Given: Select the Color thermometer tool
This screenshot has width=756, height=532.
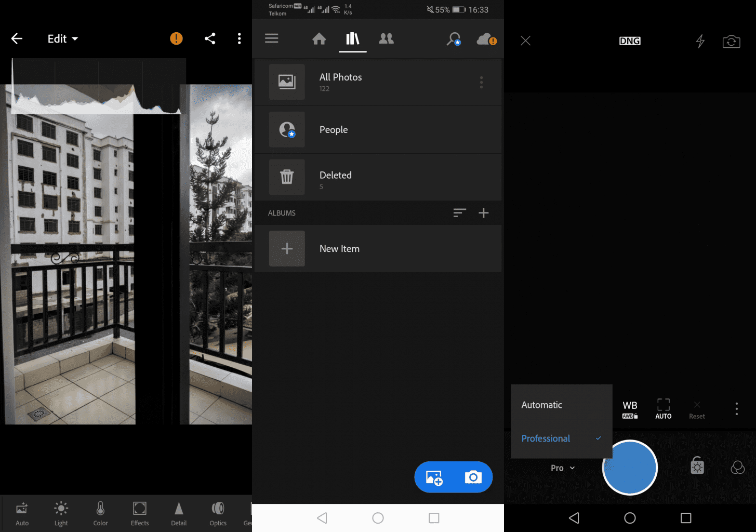Looking at the screenshot, I should 100,513.
